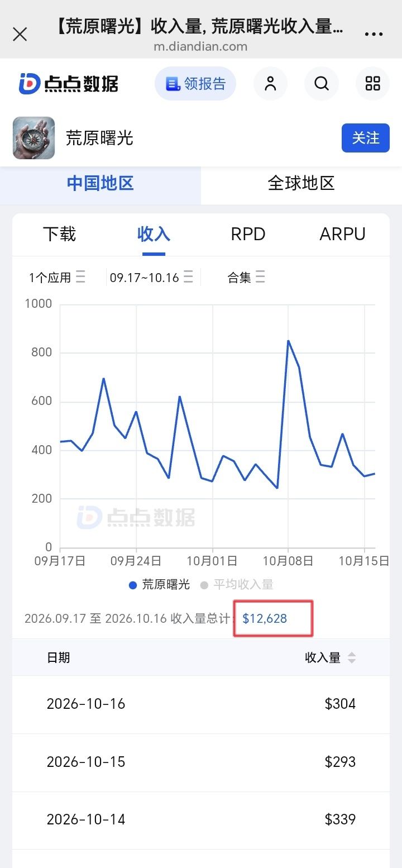
Task: Toggle the 荒原曙光 chart legend series
Action: pyautogui.click(x=159, y=585)
